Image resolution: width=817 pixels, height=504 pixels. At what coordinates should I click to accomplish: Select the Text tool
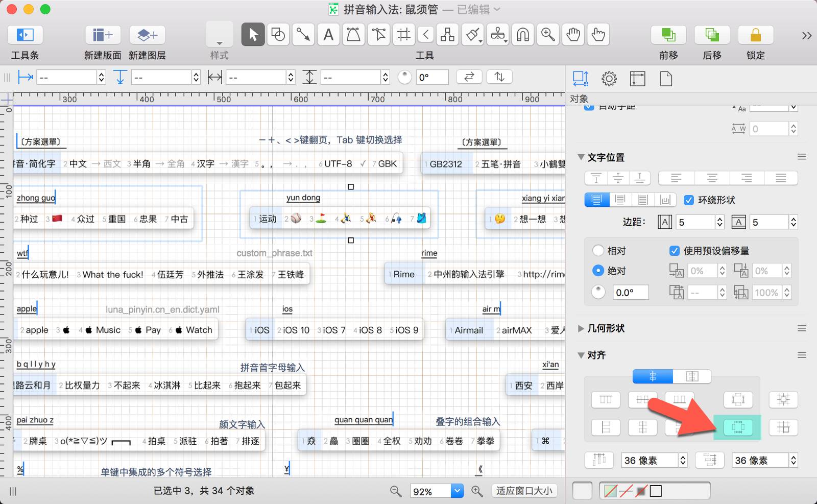click(328, 35)
